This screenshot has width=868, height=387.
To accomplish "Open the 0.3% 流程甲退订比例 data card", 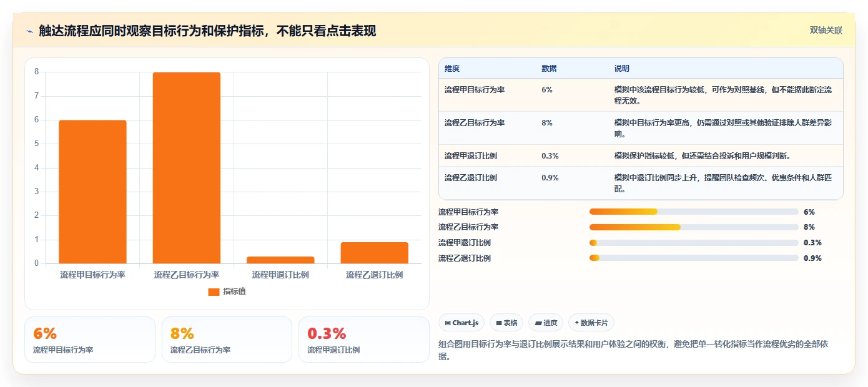I will [364, 340].
